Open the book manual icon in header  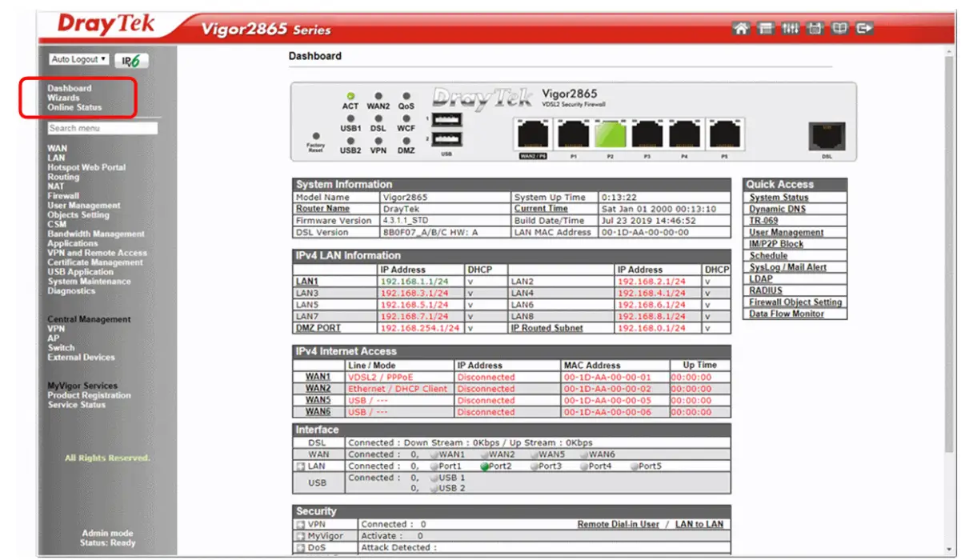[839, 29]
